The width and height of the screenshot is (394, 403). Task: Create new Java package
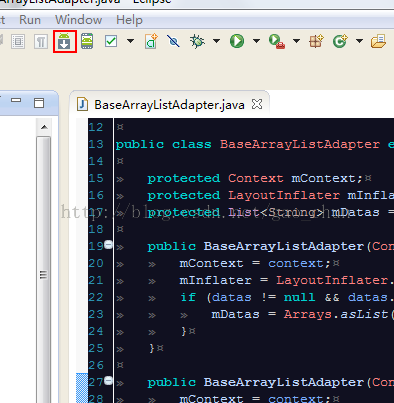(316, 41)
